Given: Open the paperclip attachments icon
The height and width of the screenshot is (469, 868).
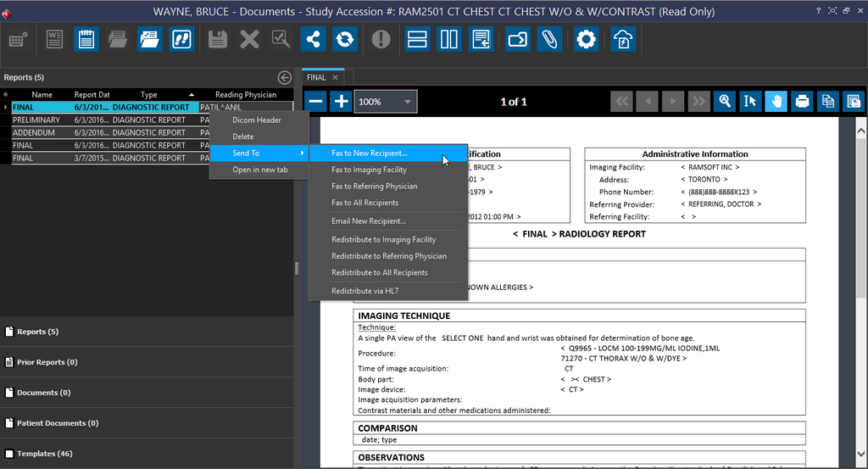Looking at the screenshot, I should coord(549,39).
